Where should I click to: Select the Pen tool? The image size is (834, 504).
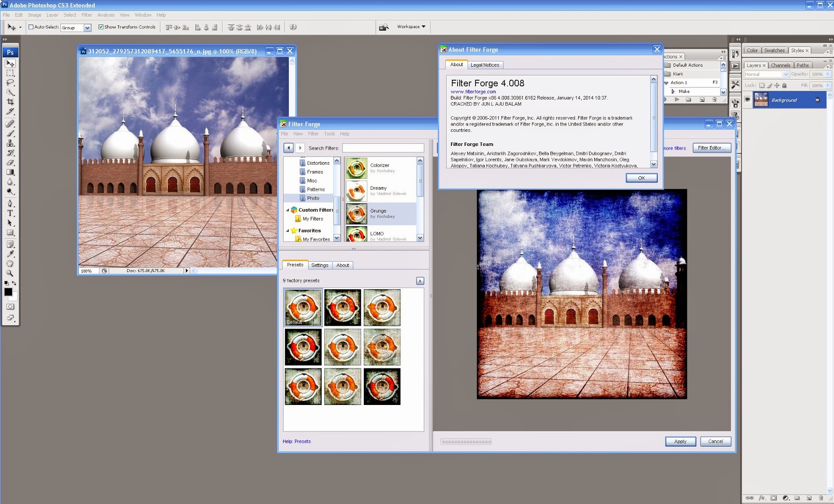10,203
